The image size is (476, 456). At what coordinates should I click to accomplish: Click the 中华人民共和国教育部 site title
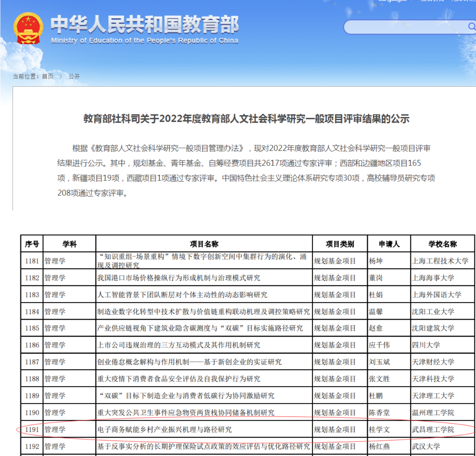pyautogui.click(x=145, y=25)
